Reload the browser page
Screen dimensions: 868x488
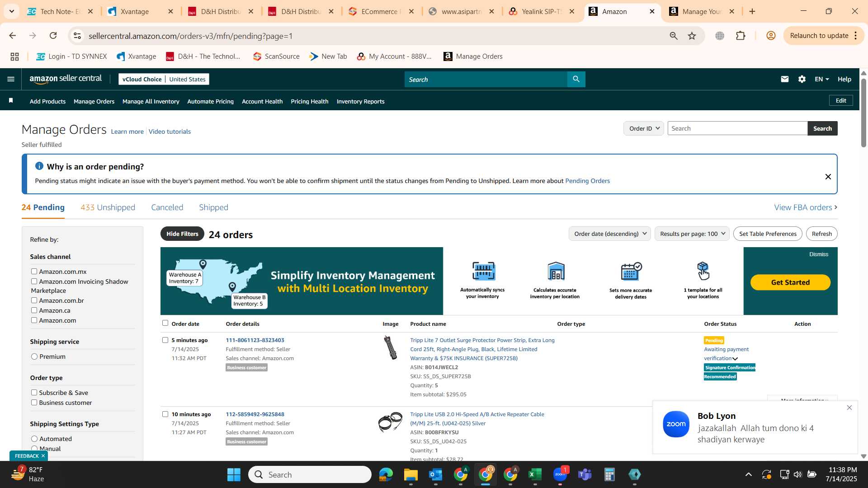pyautogui.click(x=53, y=36)
